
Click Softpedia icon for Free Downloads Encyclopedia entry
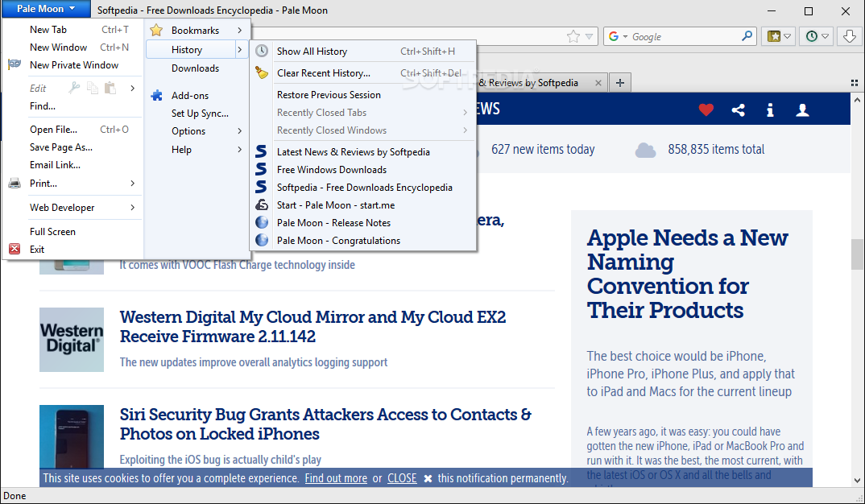click(x=262, y=187)
